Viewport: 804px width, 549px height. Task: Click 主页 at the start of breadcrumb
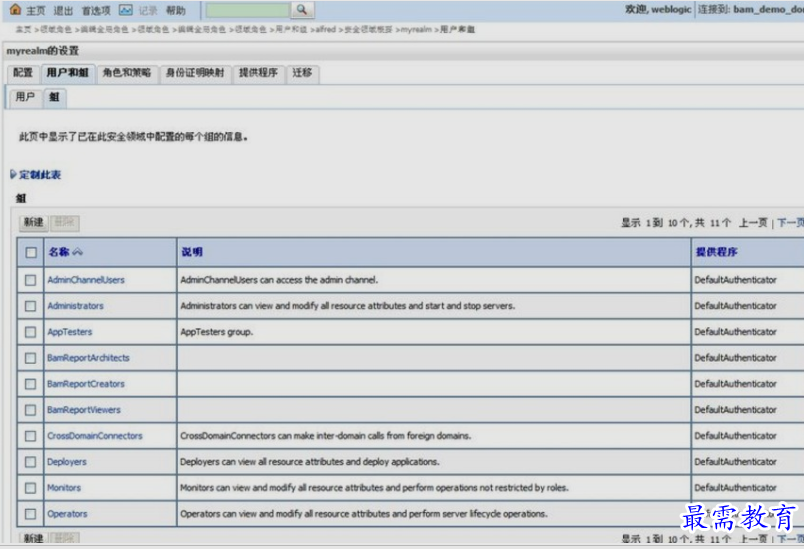23,30
